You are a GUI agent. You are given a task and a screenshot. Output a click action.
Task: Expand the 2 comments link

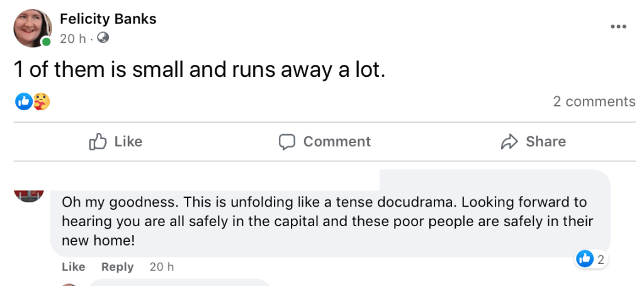(594, 101)
